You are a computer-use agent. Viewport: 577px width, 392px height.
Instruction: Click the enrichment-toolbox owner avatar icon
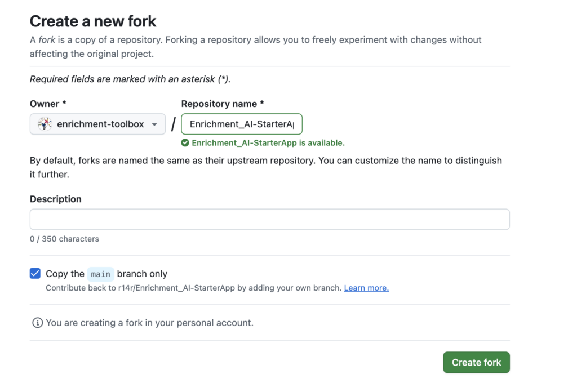pyautogui.click(x=45, y=124)
